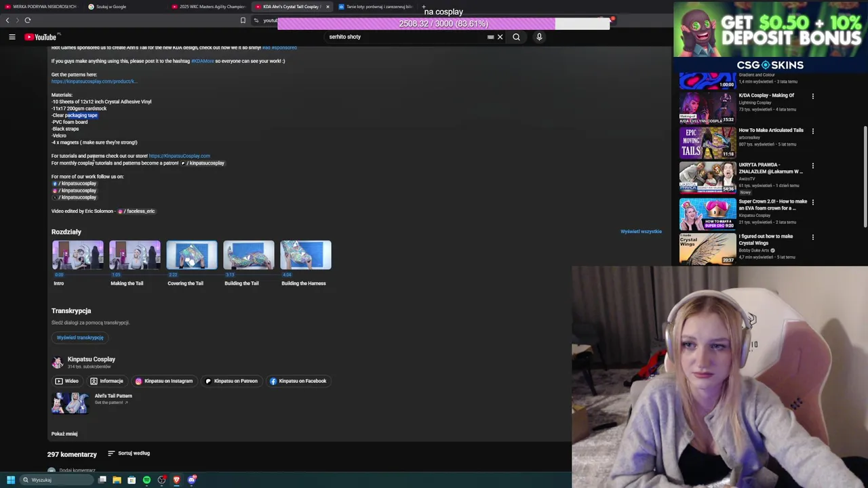Collapse description with Pokaż mniej
Image resolution: width=868 pixels, height=488 pixels.
pos(64,434)
